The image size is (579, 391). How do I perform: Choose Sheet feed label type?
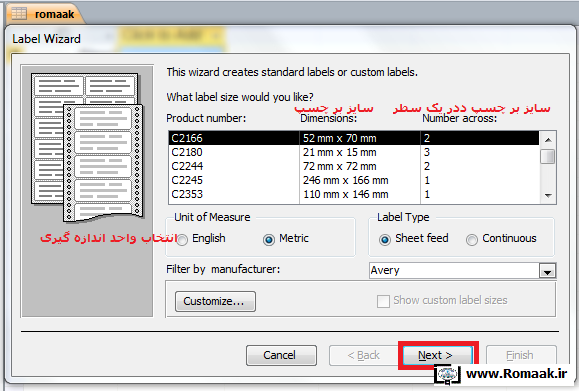click(384, 240)
